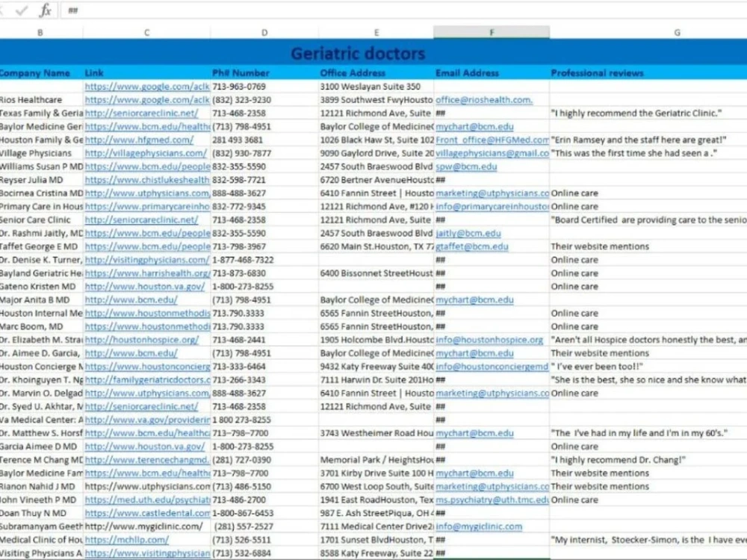Click the info@primarycareinhouston email link

(492, 207)
